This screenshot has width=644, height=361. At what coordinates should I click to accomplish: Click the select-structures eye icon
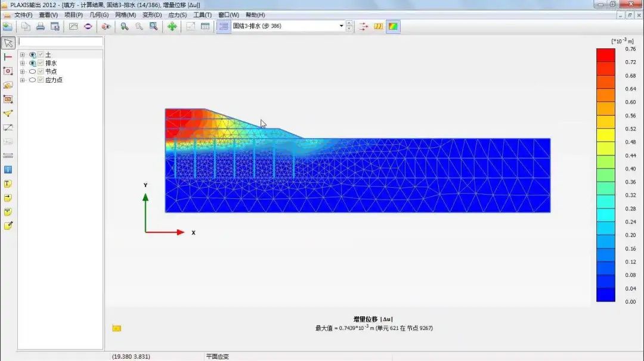pos(106,26)
